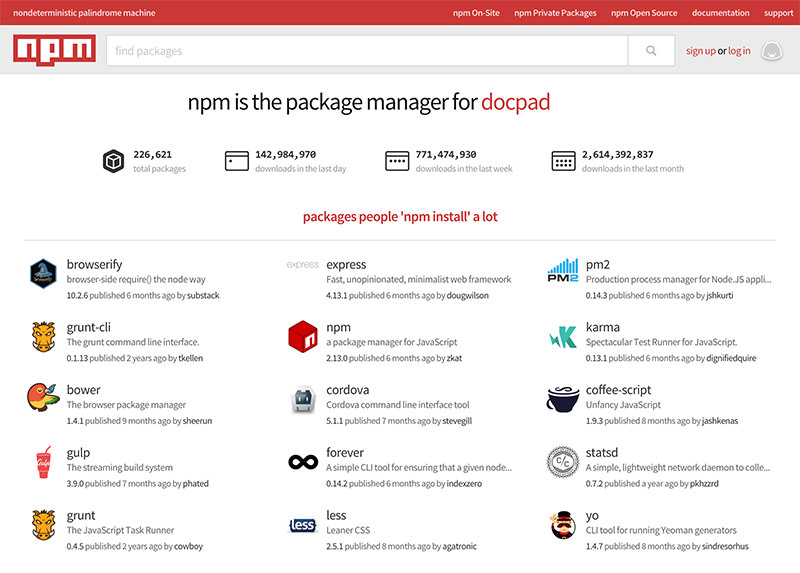
Task: Open author dignifiedquire's profile
Action: (731, 358)
